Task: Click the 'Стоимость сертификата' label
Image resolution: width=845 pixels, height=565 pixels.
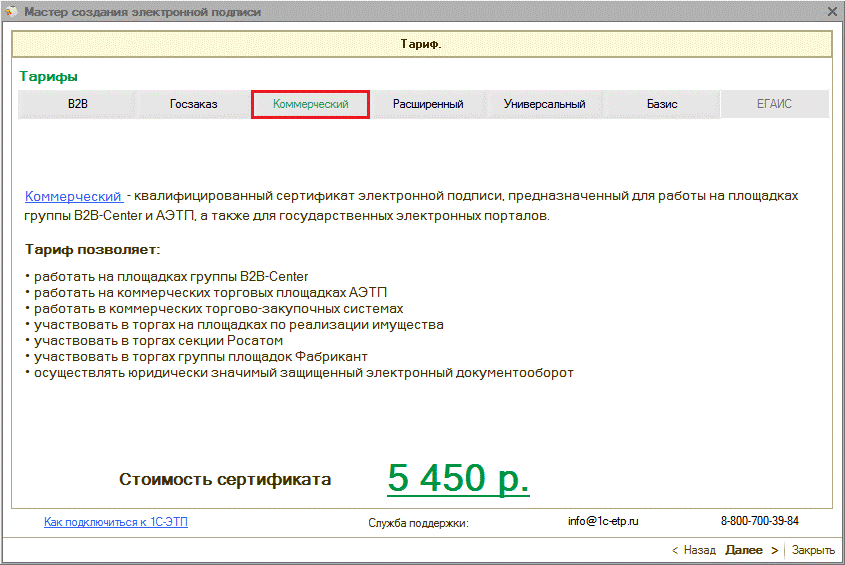Action: point(225,479)
